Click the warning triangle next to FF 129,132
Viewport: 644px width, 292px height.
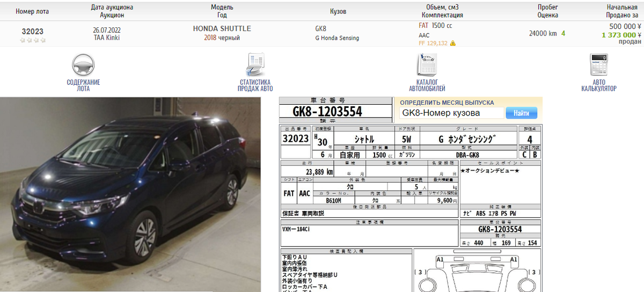coord(453,43)
